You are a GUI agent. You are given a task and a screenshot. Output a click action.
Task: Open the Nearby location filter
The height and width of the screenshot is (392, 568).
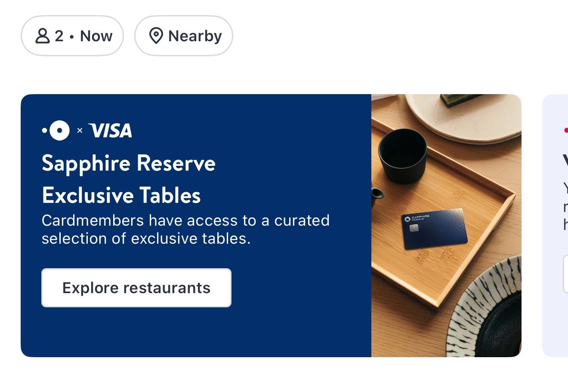click(x=184, y=36)
